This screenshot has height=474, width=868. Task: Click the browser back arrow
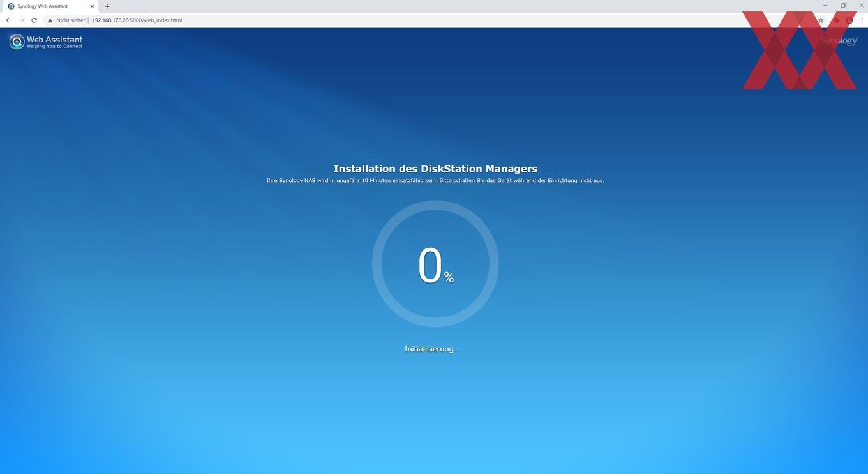click(8, 20)
